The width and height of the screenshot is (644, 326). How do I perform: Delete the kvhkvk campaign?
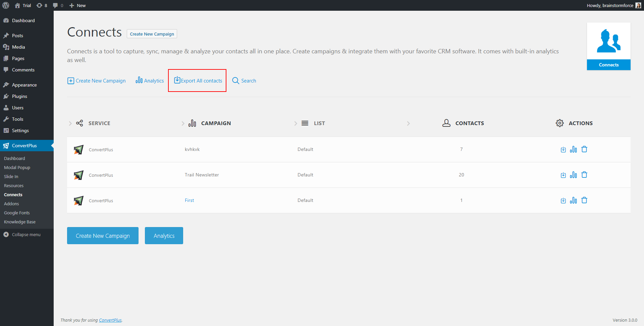coord(584,149)
